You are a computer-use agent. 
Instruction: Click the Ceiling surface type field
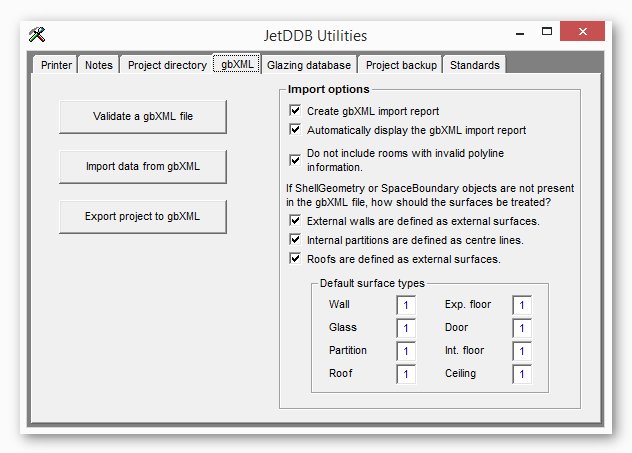522,374
